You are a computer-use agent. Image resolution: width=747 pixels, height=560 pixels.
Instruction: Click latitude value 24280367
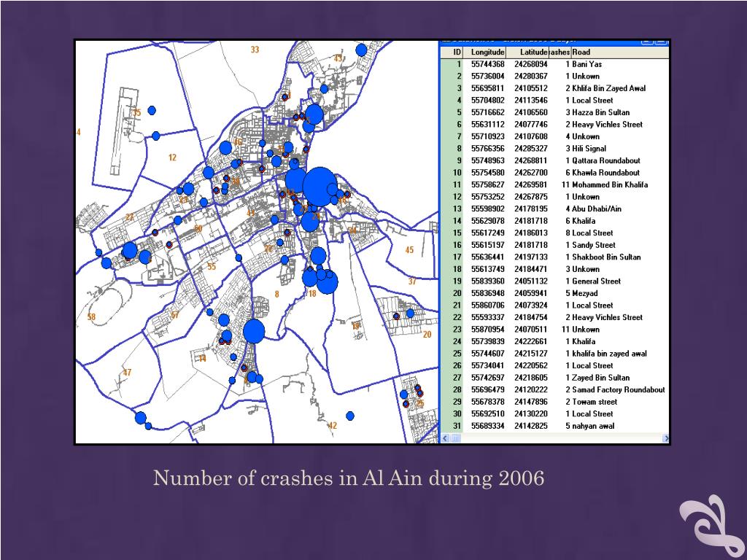tap(531, 76)
